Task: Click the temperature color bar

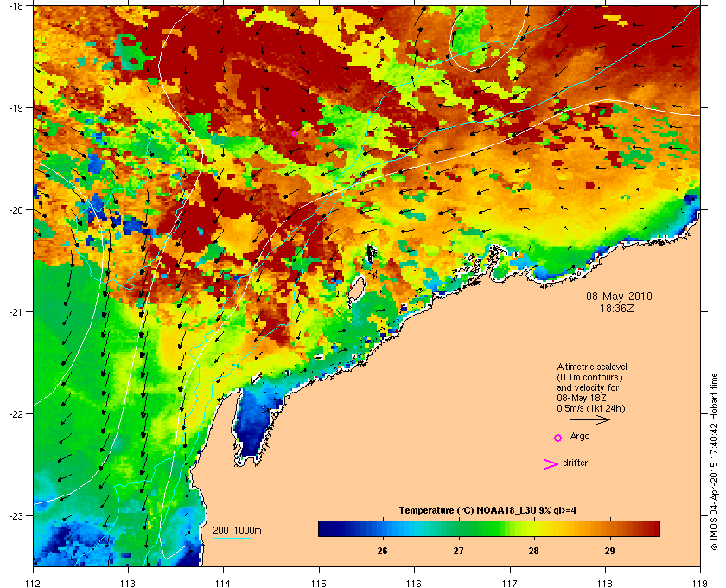Action: (489, 528)
